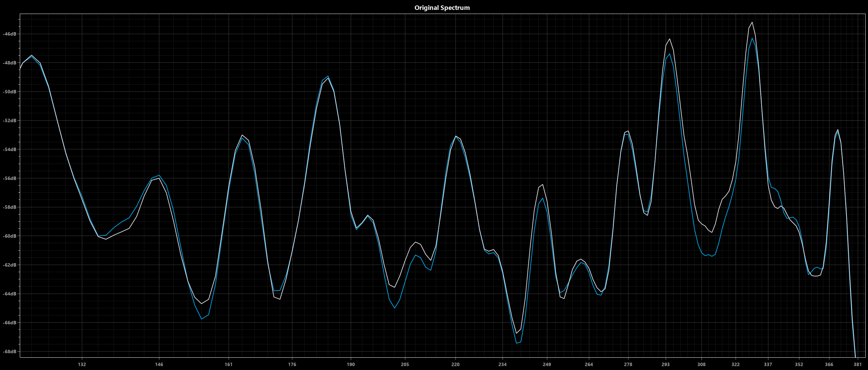Viewport: 868px width, 370px height.
Task: Click the 293 frequency axis label
Action: [x=666, y=364]
